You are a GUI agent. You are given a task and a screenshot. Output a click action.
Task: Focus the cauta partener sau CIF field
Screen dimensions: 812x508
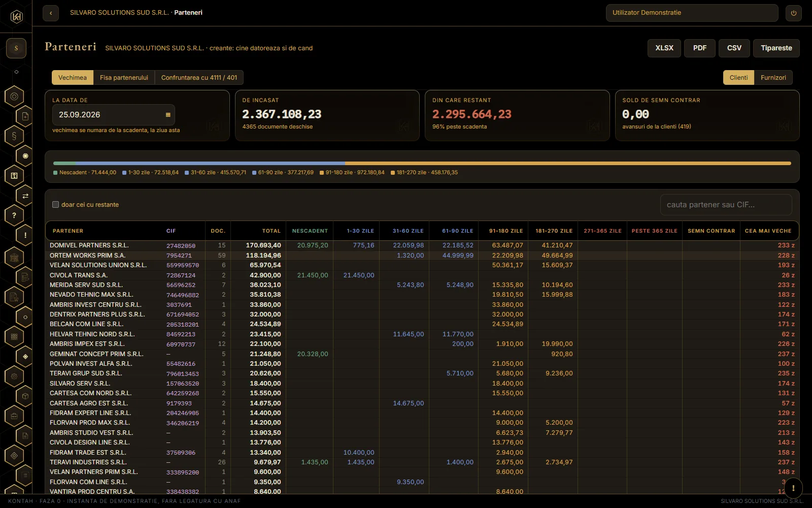(726, 205)
